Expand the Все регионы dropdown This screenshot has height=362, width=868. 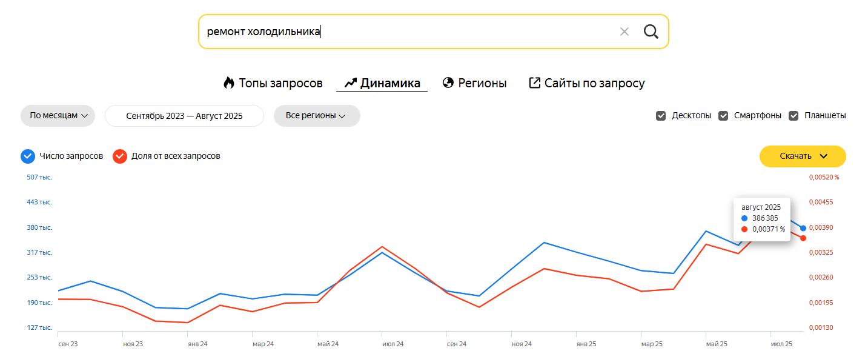[316, 116]
